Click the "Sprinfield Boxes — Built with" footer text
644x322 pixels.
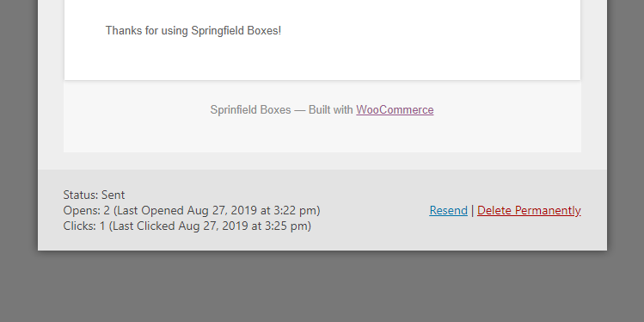click(x=282, y=110)
